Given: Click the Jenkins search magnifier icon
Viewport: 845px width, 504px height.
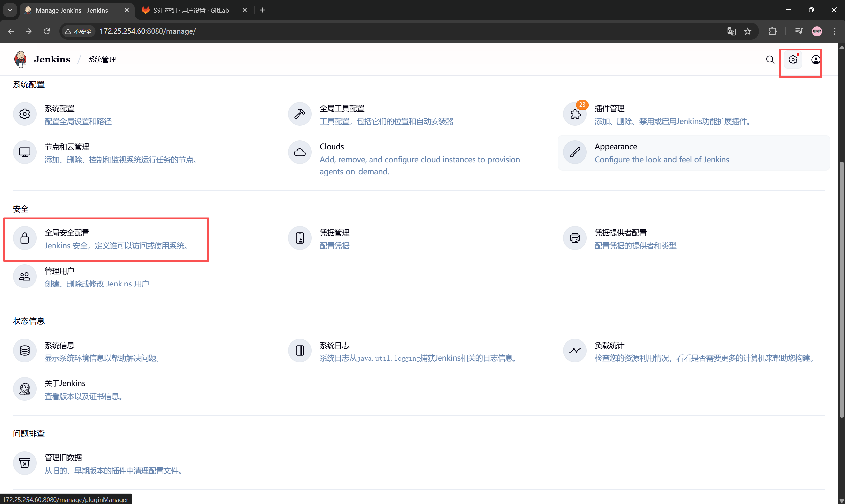Looking at the screenshot, I should coord(770,60).
